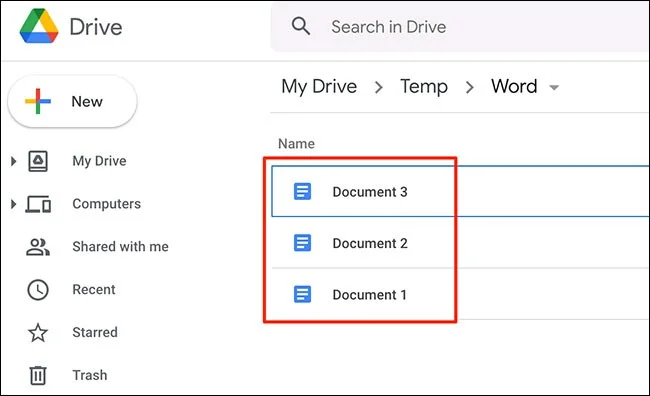Click the My Drive sidebar icon
Screen dimensions: 650x396
pyautogui.click(x=38, y=161)
